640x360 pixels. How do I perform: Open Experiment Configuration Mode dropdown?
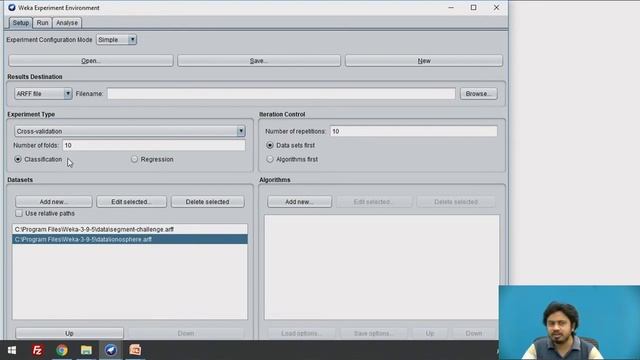[x=116, y=40]
